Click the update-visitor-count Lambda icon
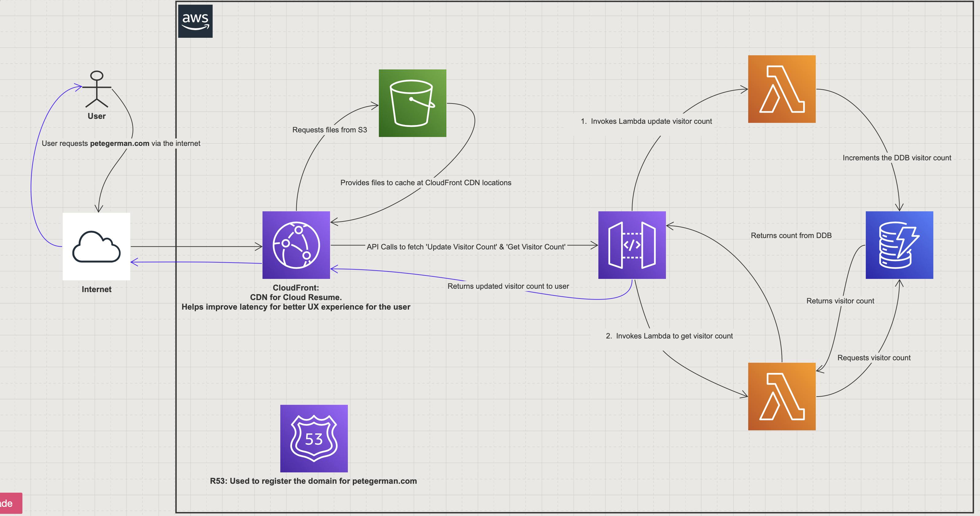This screenshot has width=980, height=516. [x=782, y=89]
